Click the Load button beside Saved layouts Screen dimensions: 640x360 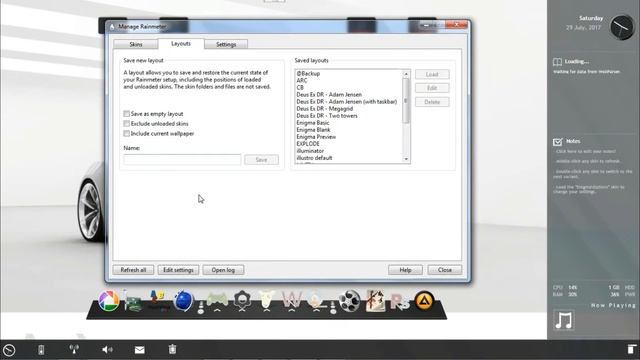[x=432, y=74]
